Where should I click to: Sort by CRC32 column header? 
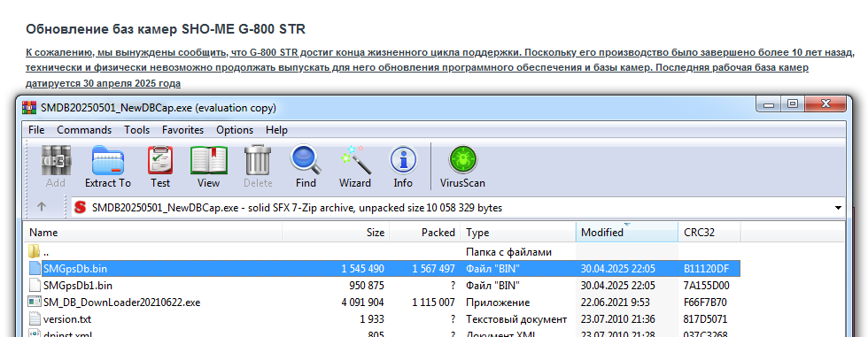(x=709, y=233)
